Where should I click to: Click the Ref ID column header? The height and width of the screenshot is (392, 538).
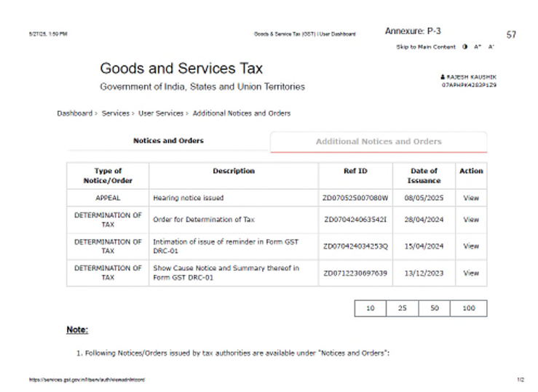pyautogui.click(x=355, y=171)
